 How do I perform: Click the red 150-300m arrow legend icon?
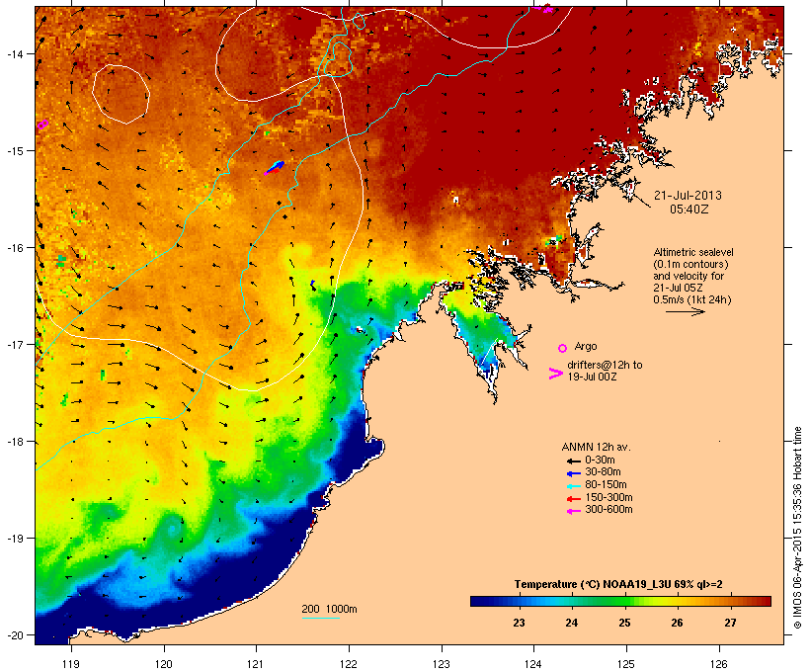pyautogui.click(x=573, y=499)
